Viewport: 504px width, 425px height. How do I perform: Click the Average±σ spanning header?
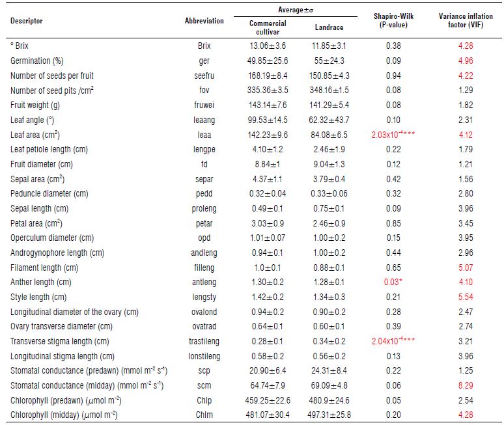pos(296,8)
